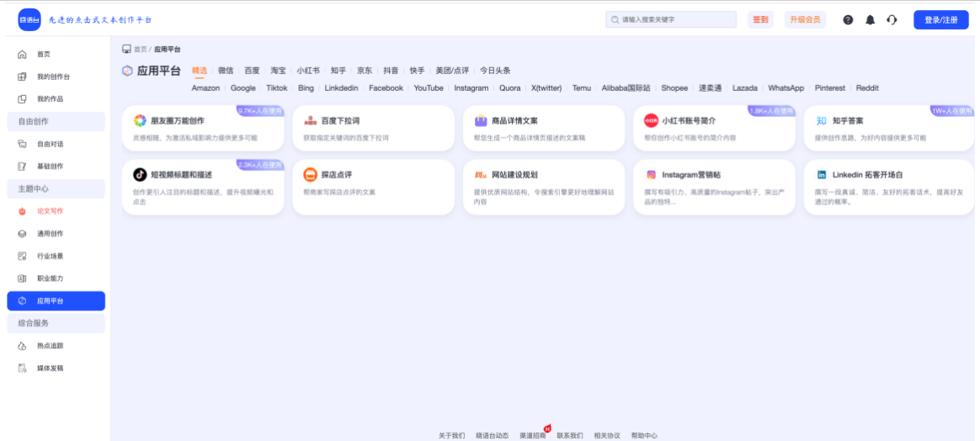Image resolution: width=980 pixels, height=441 pixels.
Task: Open notifications bell icon
Action: tap(870, 20)
